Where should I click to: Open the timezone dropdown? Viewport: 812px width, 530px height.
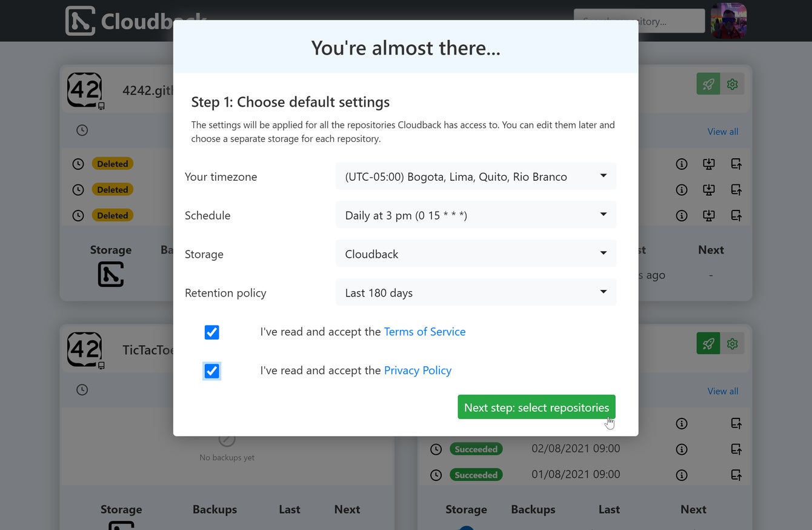[x=476, y=176]
